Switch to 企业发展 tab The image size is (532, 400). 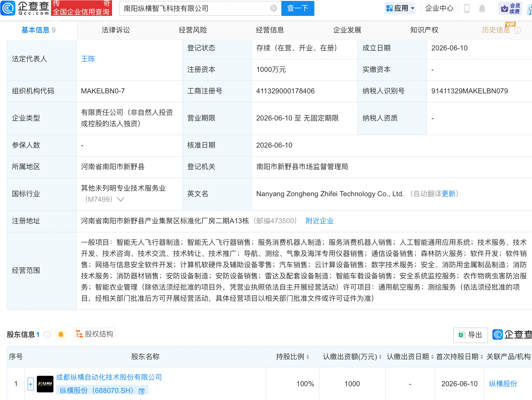(x=347, y=30)
